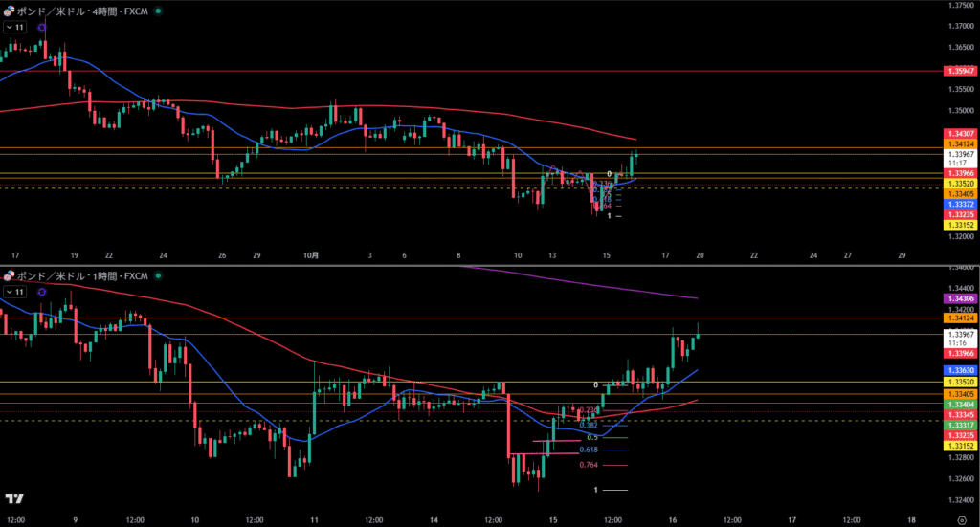The width and height of the screenshot is (980, 527).
Task: Open chart settings hexagon gear icon
Action: click(x=961, y=519)
